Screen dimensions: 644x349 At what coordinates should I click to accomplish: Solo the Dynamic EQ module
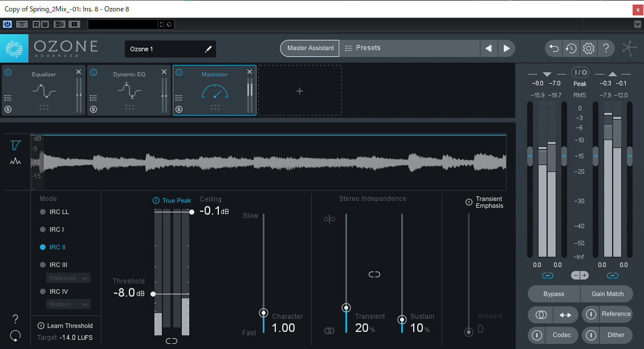click(93, 109)
